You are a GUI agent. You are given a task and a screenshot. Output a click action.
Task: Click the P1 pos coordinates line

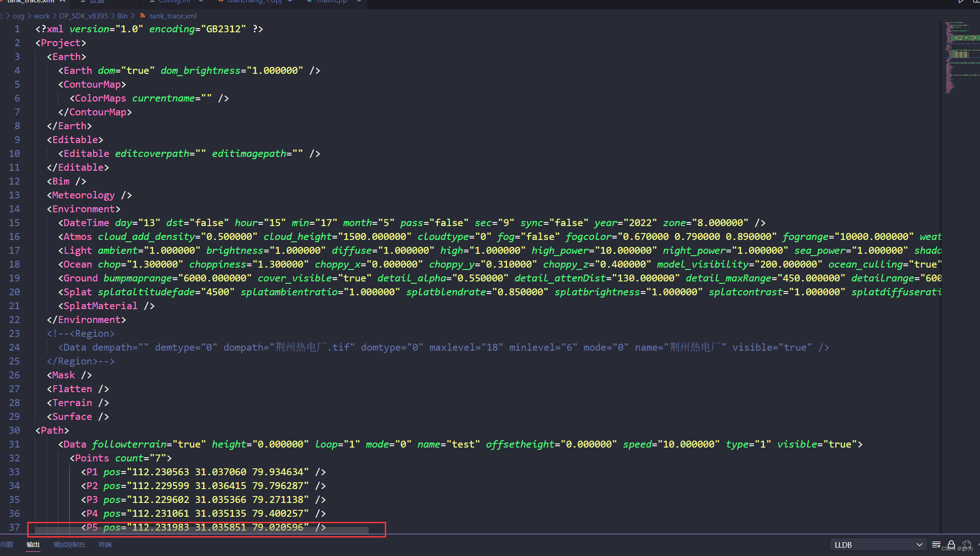coord(203,472)
